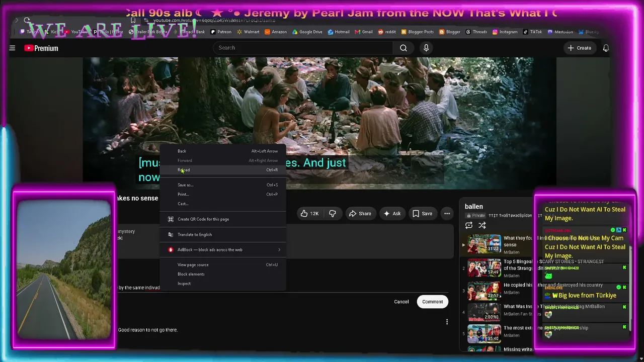Choose View page source

[x=222, y=265]
